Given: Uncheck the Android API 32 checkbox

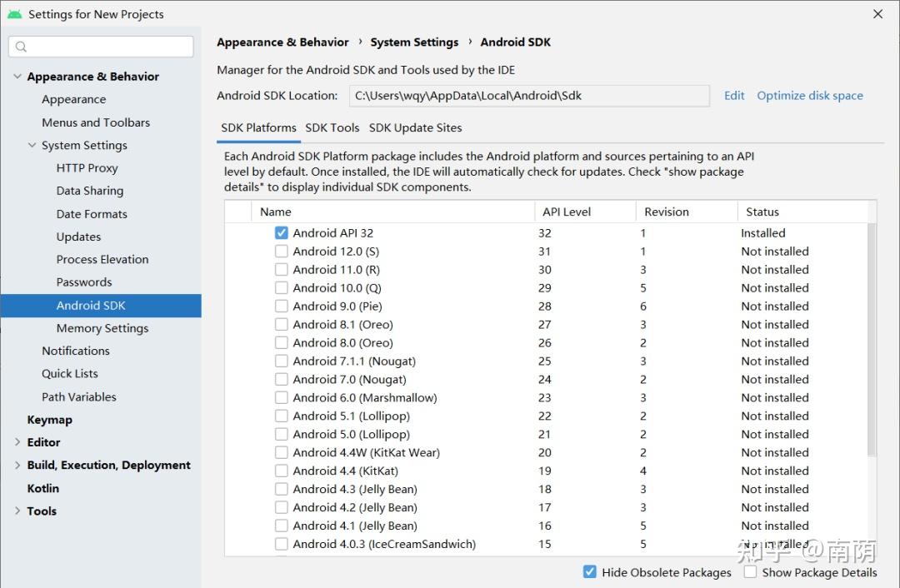Looking at the screenshot, I should (x=282, y=233).
